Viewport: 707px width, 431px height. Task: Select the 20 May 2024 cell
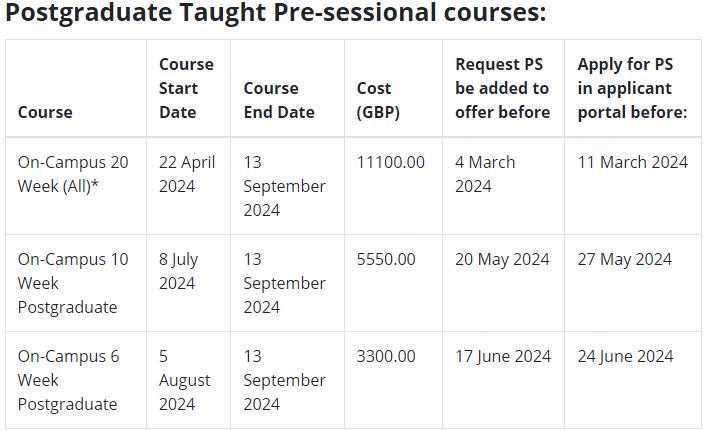[x=502, y=259]
